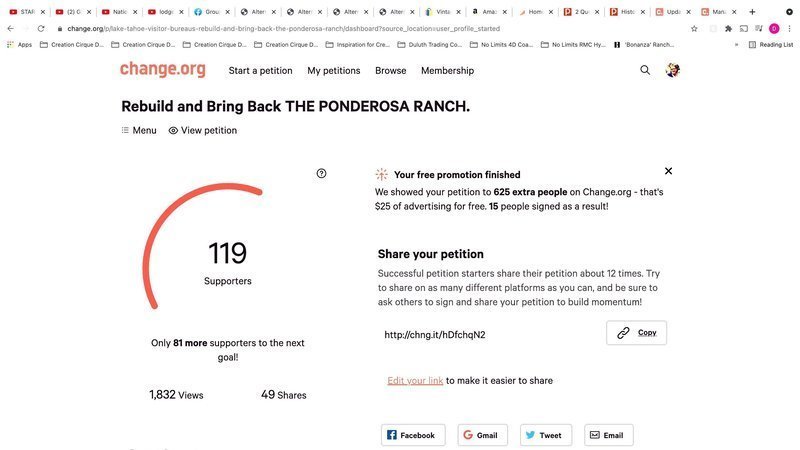Viewport: 800px width, 450px height.
Task: Expand the petition Menu hamburger
Action: pos(138,130)
